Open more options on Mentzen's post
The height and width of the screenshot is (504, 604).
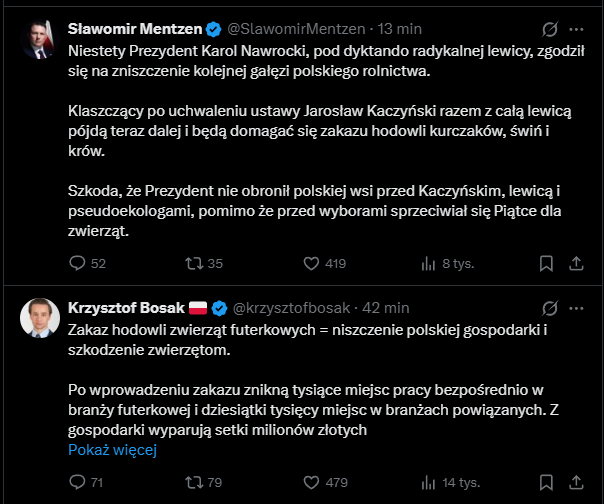click(x=577, y=27)
